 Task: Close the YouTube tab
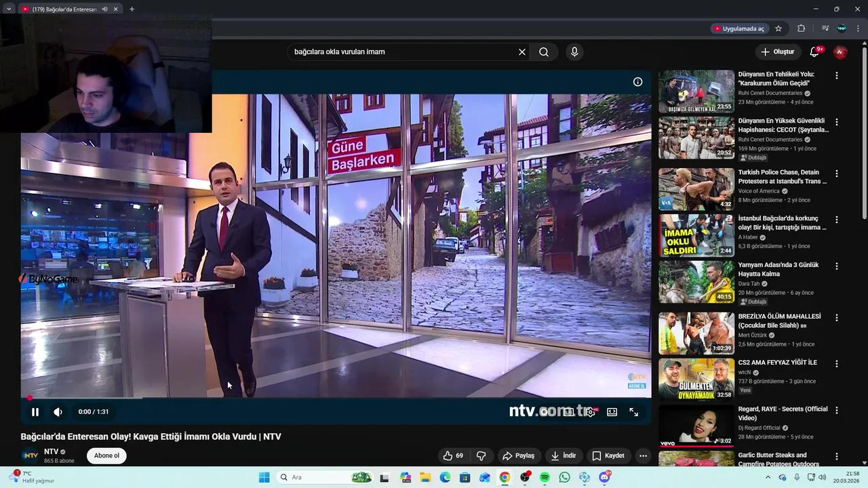[115, 9]
